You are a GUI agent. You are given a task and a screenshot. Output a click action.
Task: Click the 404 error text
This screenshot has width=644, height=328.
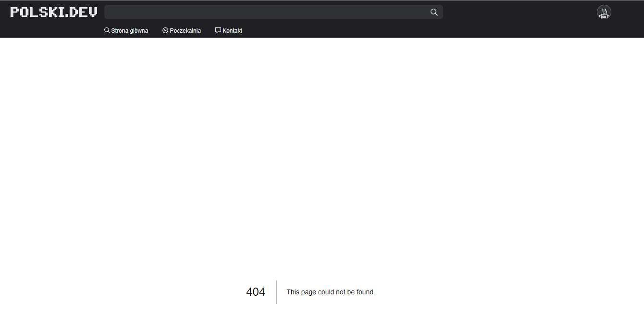[255, 291]
